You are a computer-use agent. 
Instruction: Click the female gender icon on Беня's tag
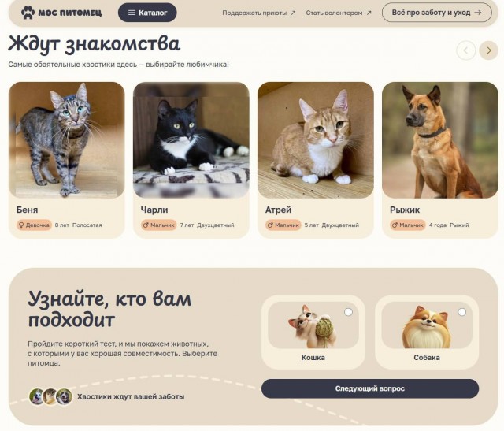pos(21,225)
